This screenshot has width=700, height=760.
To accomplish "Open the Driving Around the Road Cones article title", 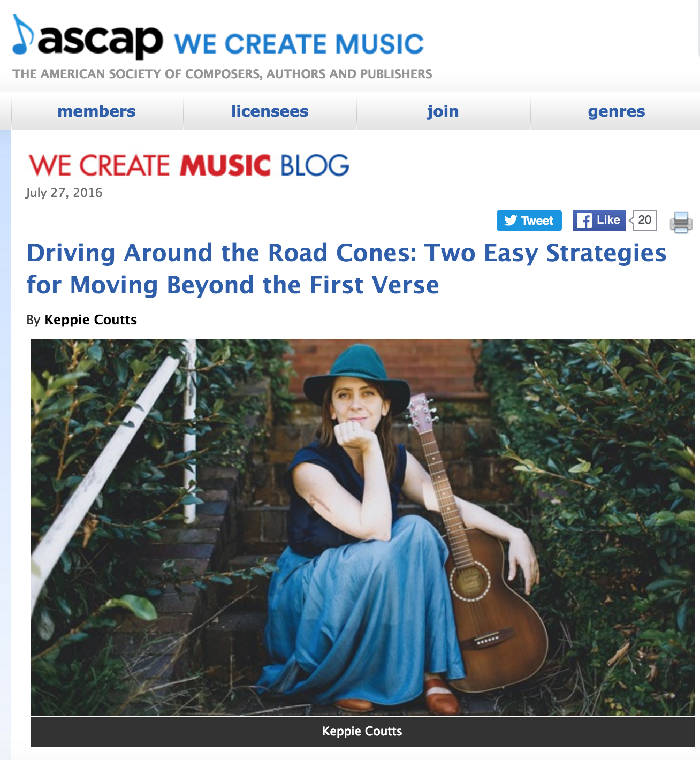I will [x=347, y=269].
